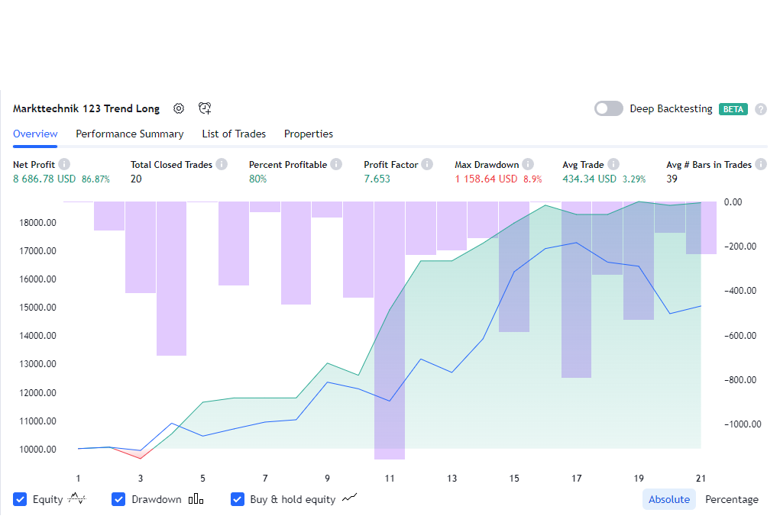This screenshot has width=780, height=532.
Task: Open the Properties tab
Action: coord(308,134)
